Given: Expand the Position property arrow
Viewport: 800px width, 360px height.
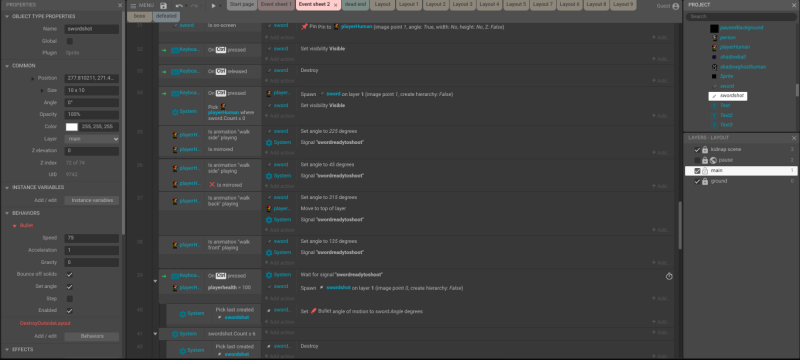Looking at the screenshot, I should [33, 79].
